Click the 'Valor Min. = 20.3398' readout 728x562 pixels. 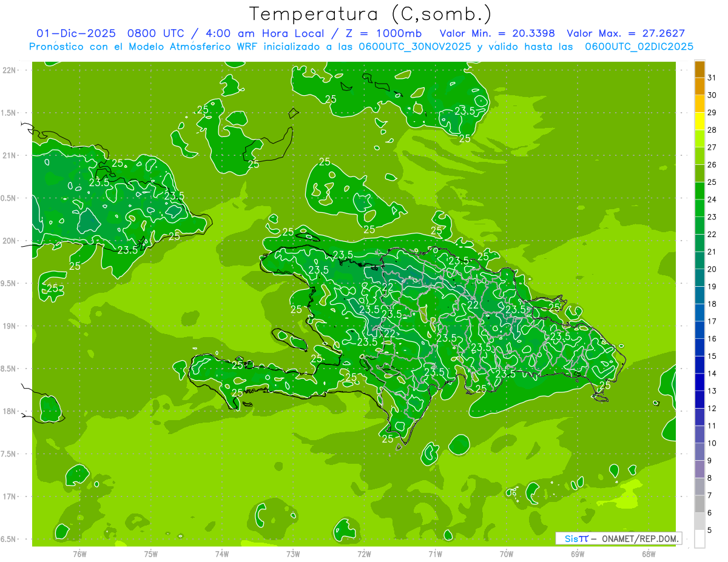coord(498,33)
